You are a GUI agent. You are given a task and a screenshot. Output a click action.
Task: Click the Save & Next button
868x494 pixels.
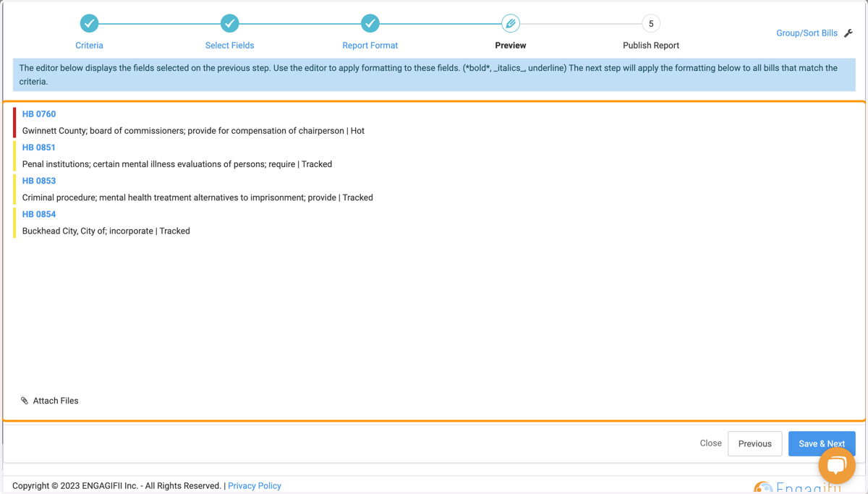point(822,443)
